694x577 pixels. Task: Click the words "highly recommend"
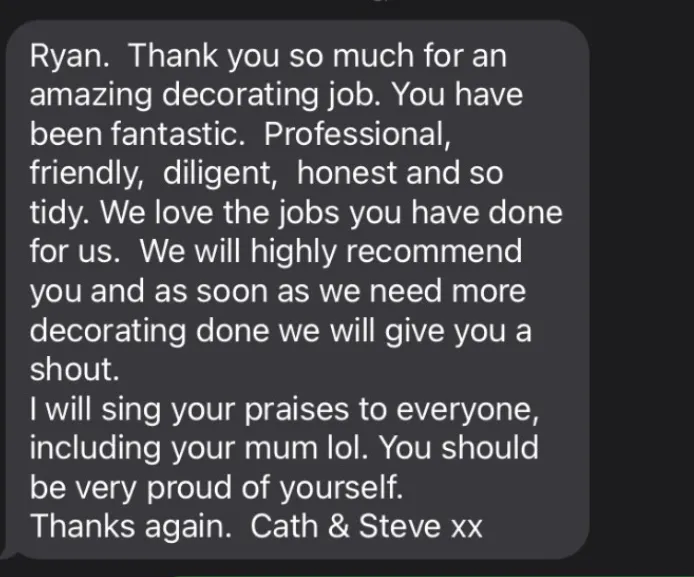[x=386, y=251]
